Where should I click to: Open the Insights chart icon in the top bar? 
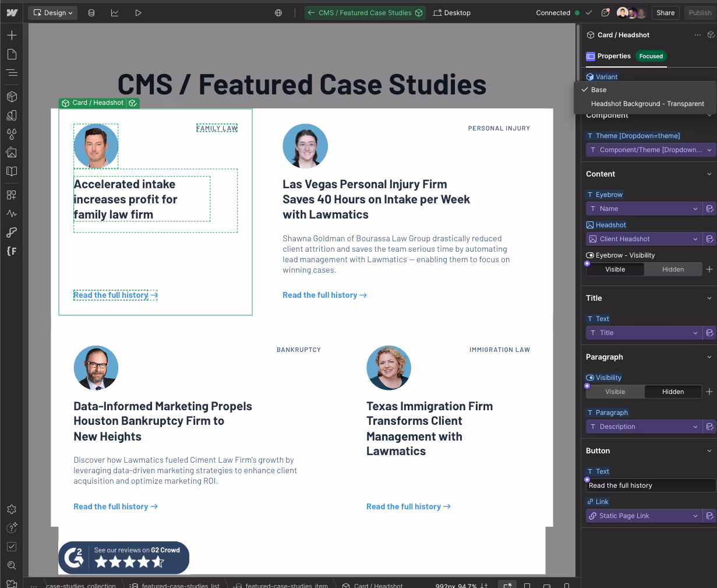pos(115,12)
